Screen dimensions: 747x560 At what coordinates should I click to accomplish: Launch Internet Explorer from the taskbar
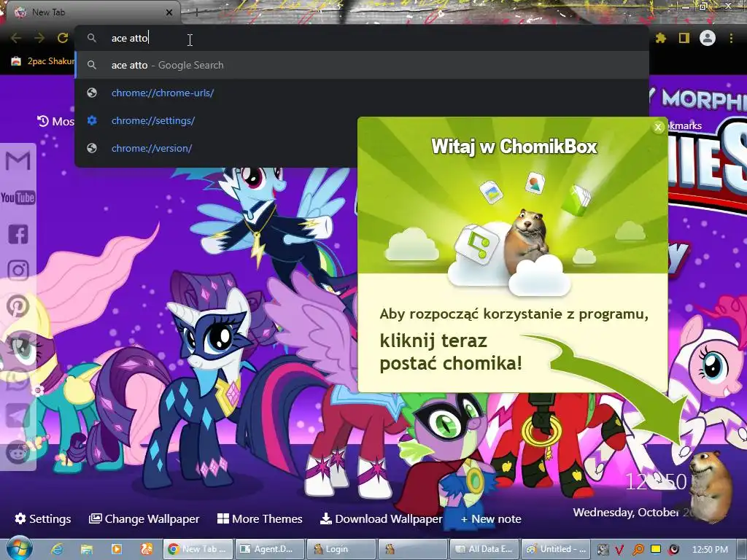tap(57, 549)
